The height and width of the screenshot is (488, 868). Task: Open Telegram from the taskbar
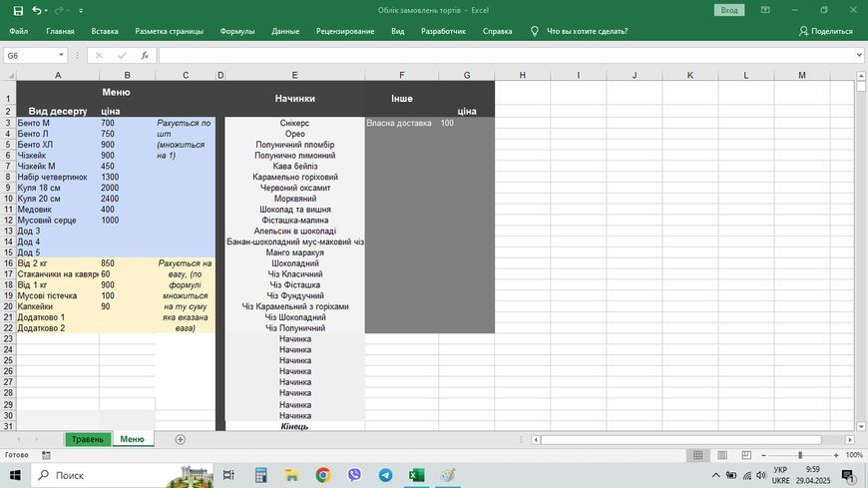coord(385,475)
